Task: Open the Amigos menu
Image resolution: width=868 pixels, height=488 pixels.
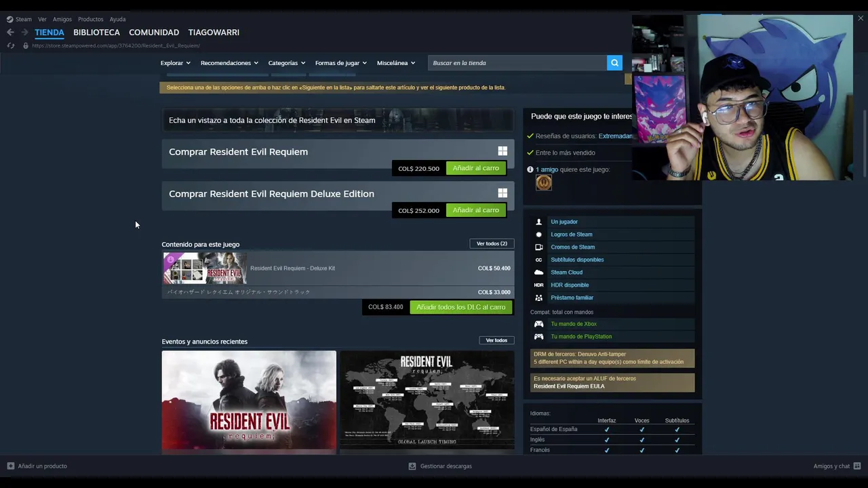Action: (62, 19)
